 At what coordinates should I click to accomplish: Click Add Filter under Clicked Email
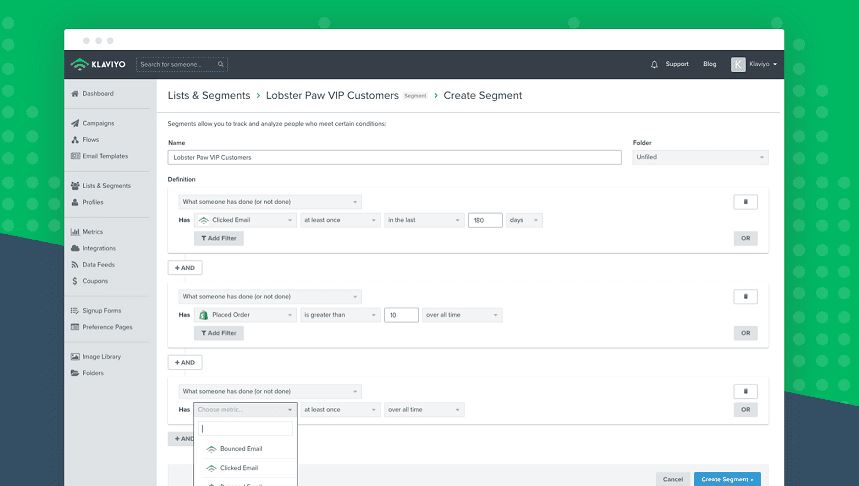click(219, 238)
